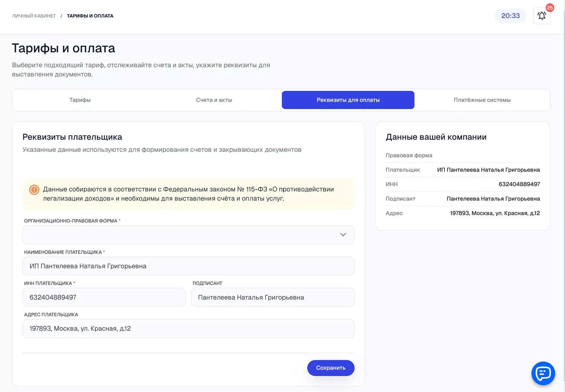565x392 pixels.
Task: Open the support chat bubble icon
Action: click(543, 373)
